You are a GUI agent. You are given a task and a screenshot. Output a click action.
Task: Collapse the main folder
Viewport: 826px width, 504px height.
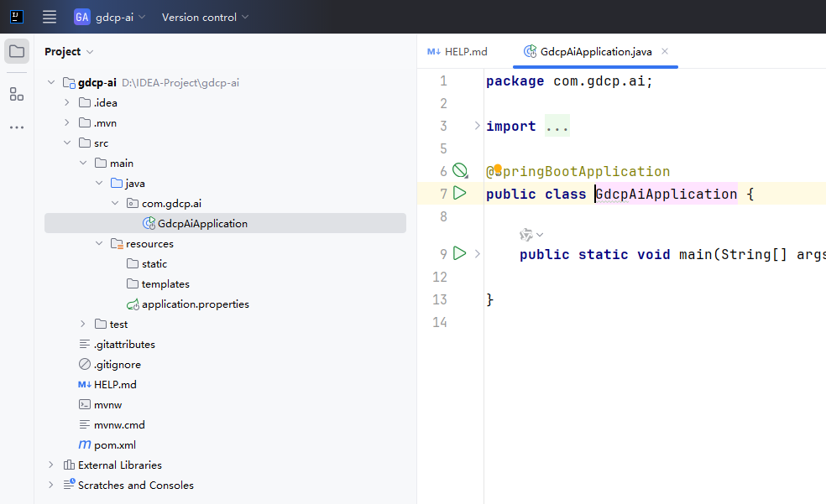(83, 163)
